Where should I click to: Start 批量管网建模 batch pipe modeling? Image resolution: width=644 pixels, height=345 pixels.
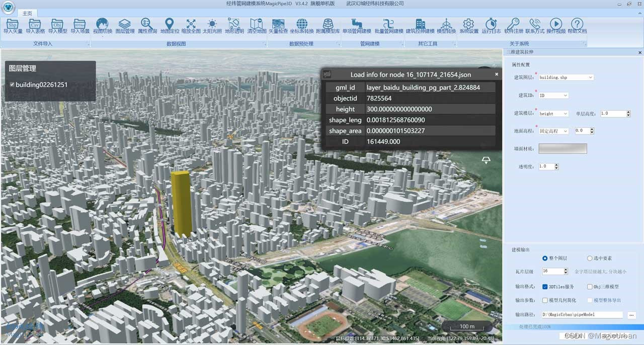(389, 24)
